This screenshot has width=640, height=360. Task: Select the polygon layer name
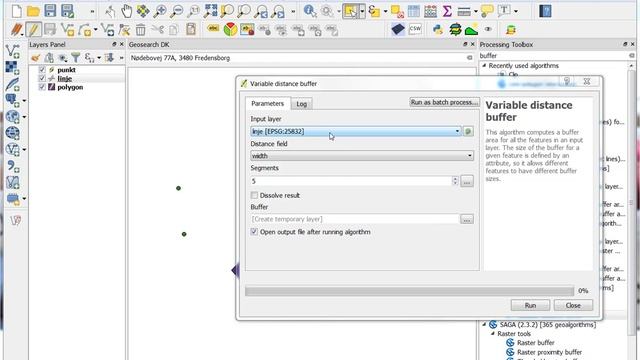(70, 87)
